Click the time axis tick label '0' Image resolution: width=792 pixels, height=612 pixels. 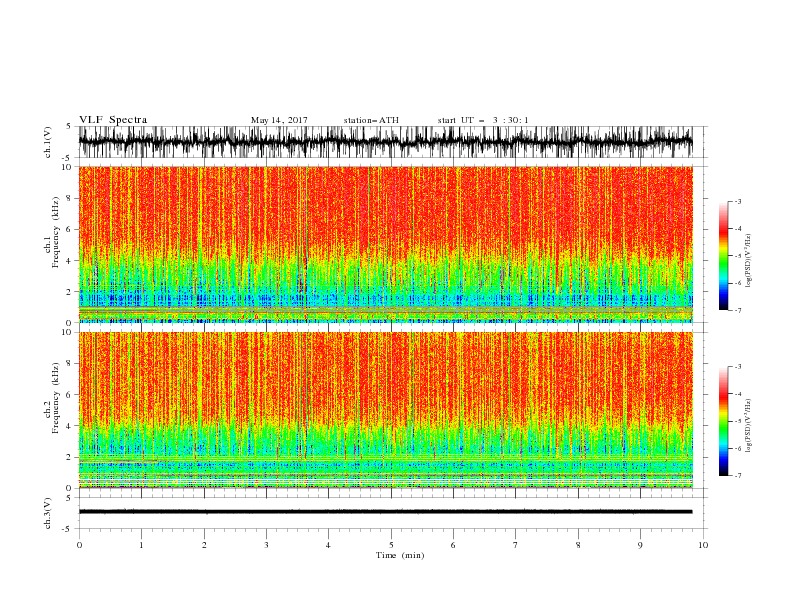[79, 545]
